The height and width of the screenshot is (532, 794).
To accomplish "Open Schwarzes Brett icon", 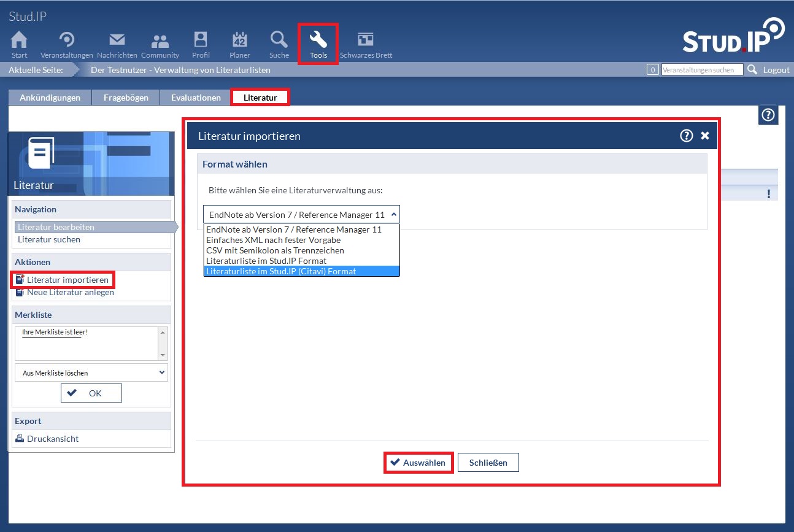I will coord(366,40).
